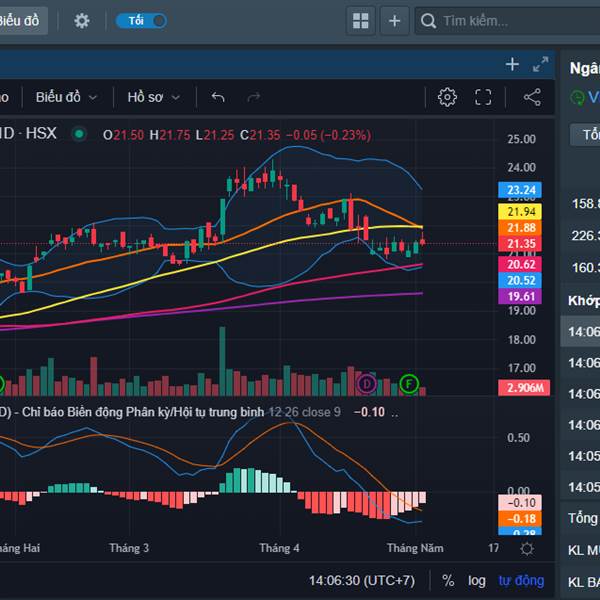Undo last chart action
The image size is (600, 600).
click(218, 97)
